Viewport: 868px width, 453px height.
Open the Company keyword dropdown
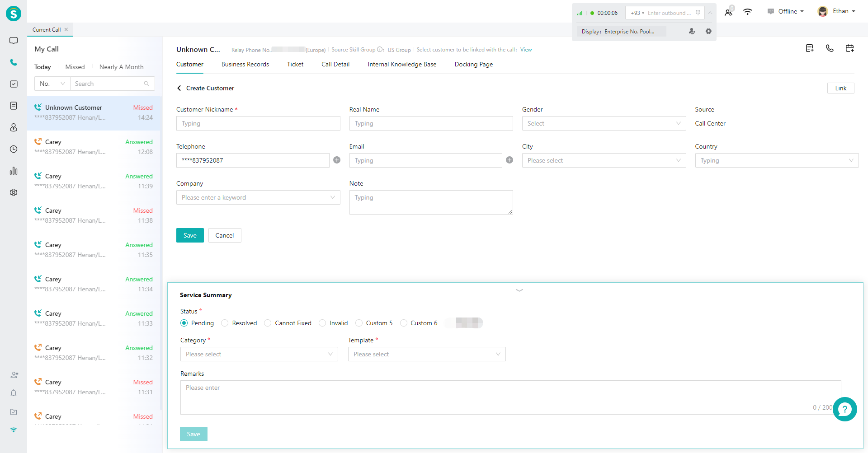[x=258, y=197]
